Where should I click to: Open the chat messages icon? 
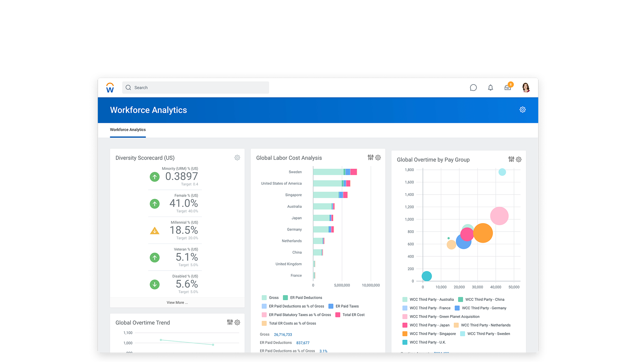(x=473, y=87)
